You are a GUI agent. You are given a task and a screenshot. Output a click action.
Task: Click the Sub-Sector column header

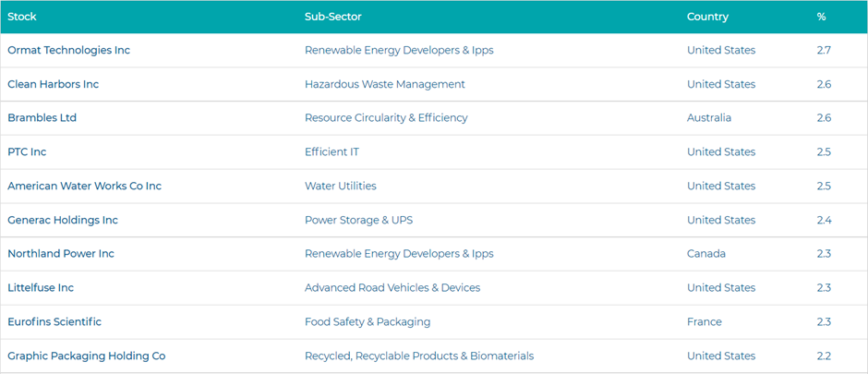pyautogui.click(x=333, y=17)
